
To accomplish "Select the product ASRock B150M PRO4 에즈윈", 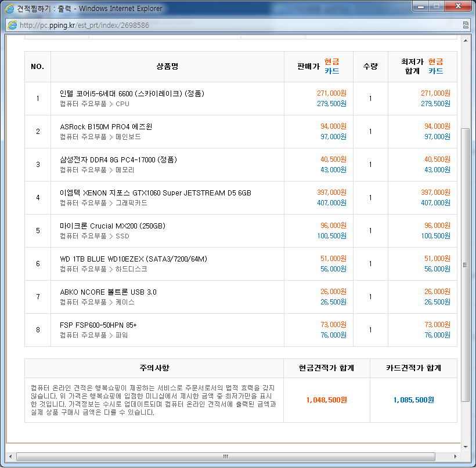I will click(x=106, y=126).
